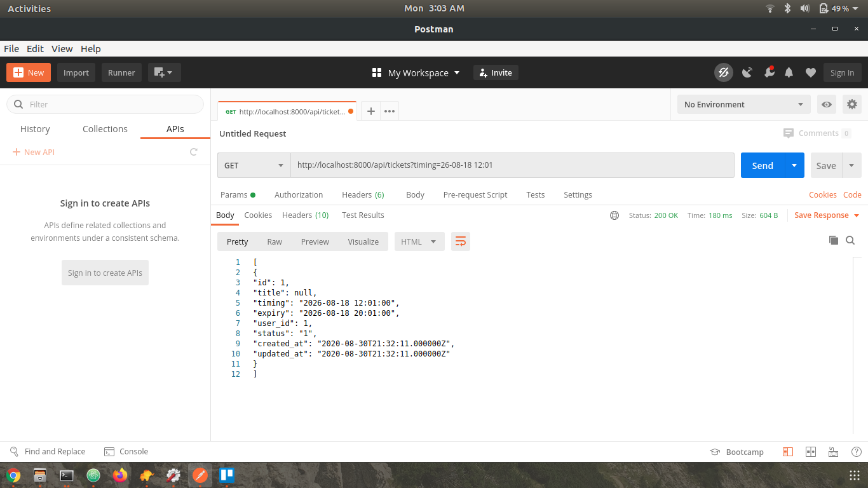The height and width of the screenshot is (488, 868).
Task: Open Firefox from the dock
Action: (x=120, y=475)
